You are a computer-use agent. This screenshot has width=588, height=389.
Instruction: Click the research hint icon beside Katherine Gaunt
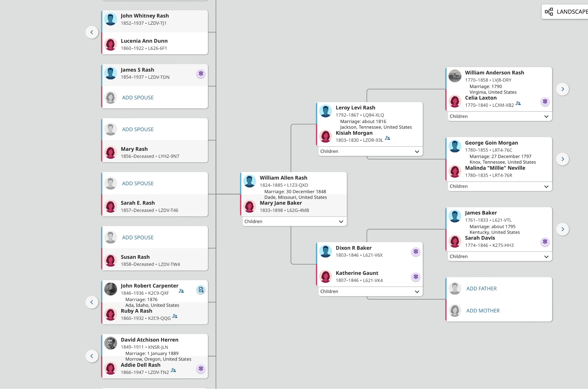[415, 277]
